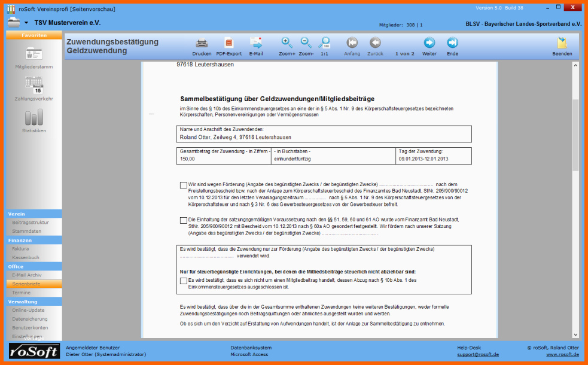Image resolution: width=588 pixels, height=365 pixels.
Task: Close preview with Beenden icon
Action: click(x=562, y=43)
